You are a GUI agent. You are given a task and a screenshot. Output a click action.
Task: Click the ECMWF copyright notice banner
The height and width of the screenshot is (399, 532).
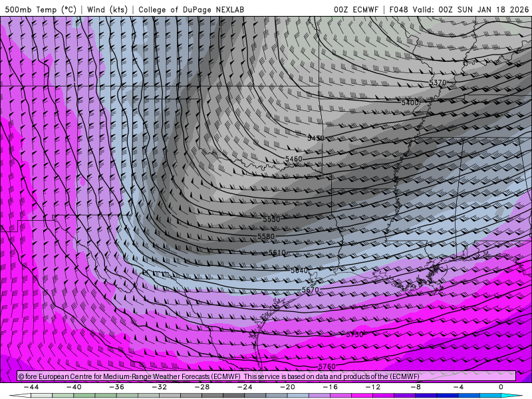267,376
